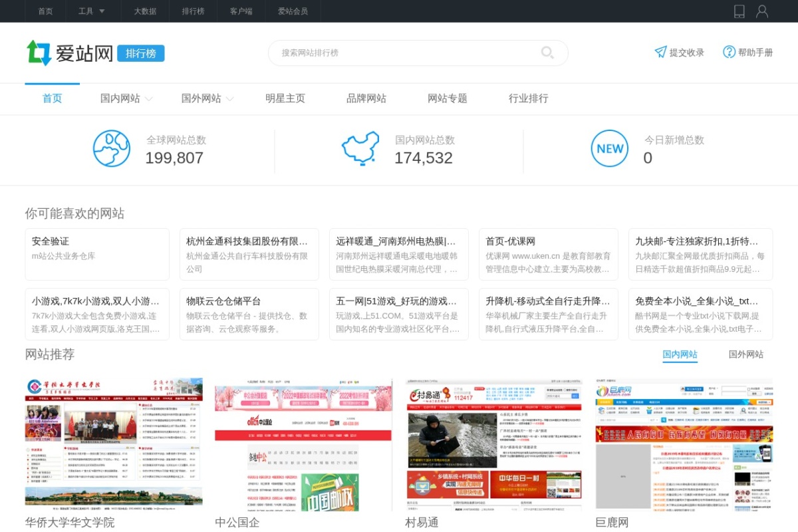This screenshot has width=798, height=532.
Task: Open 排行榜 in the top bar
Action: pyautogui.click(x=193, y=11)
